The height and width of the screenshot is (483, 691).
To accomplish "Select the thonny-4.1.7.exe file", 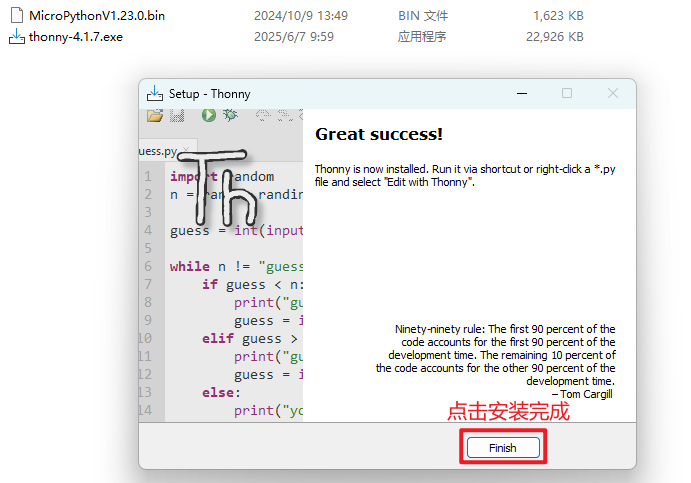I will [76, 37].
